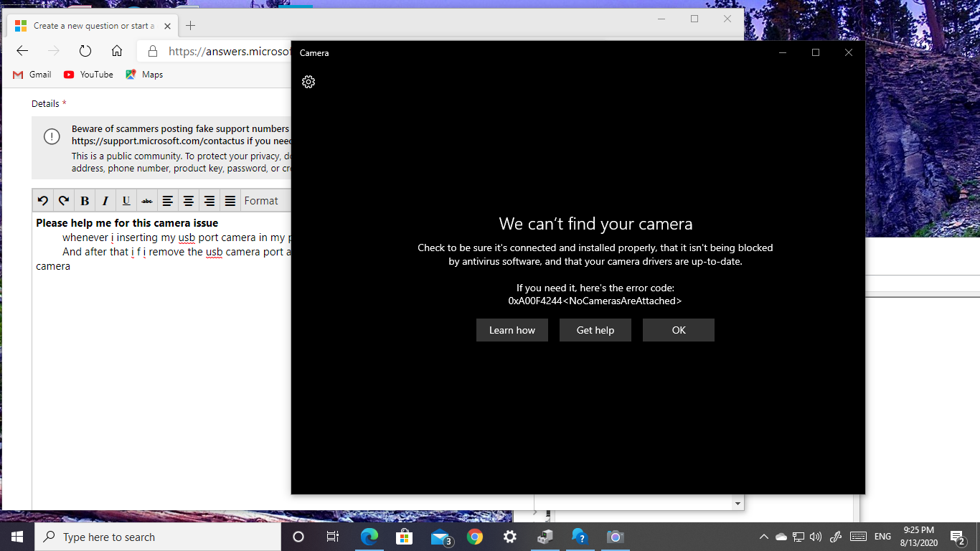The height and width of the screenshot is (551, 980).
Task: Open a new browser tab
Action: (190, 26)
